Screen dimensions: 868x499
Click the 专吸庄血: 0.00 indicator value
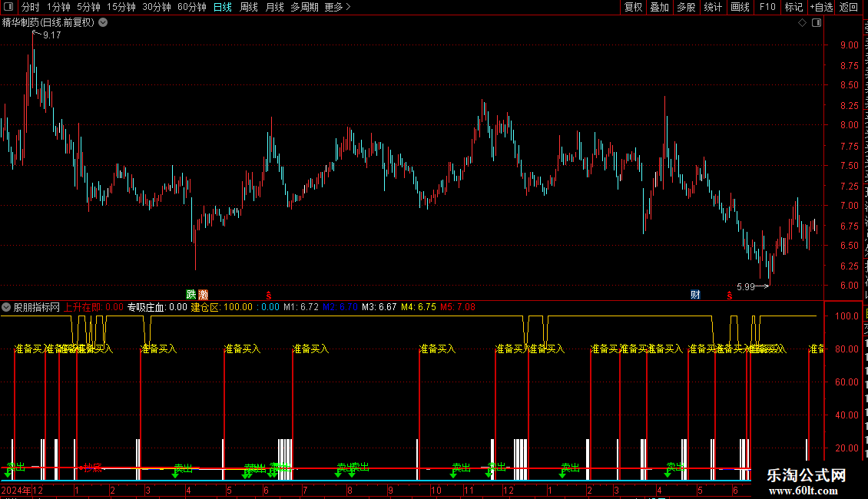tap(157, 307)
